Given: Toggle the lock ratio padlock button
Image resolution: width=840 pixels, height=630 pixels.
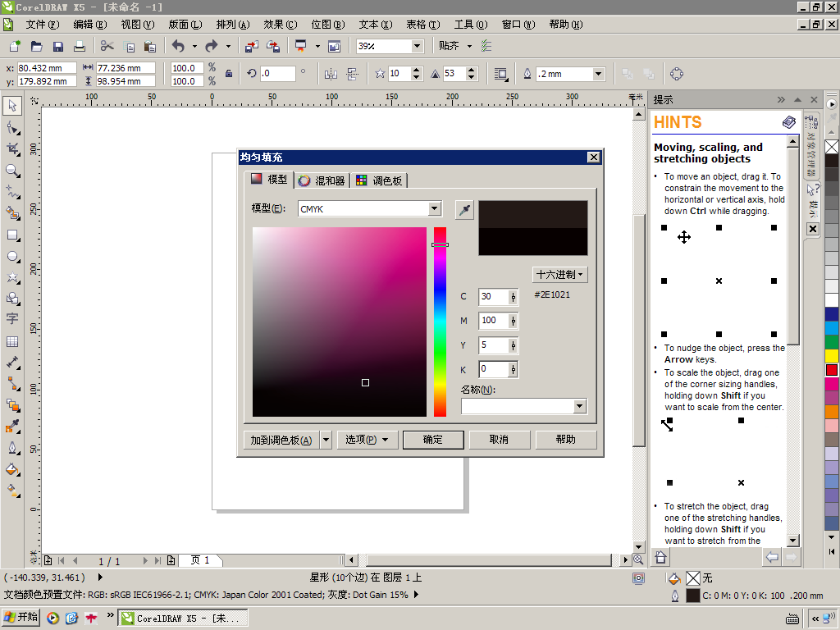Looking at the screenshot, I should 229,74.
